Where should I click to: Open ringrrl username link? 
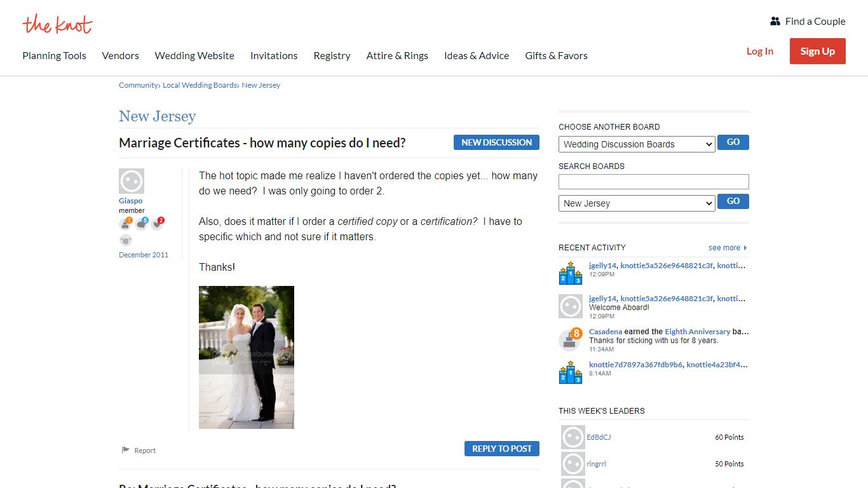click(x=596, y=464)
